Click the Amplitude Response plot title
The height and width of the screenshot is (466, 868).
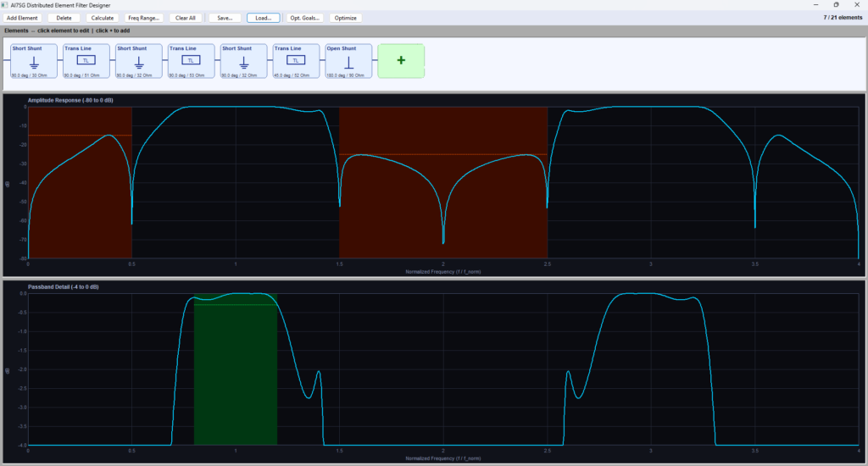pos(70,100)
